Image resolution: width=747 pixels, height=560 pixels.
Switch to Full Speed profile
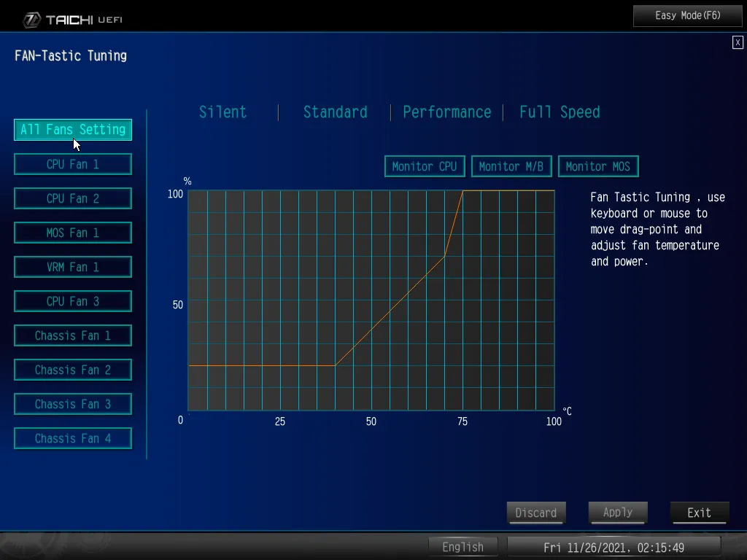(x=560, y=112)
